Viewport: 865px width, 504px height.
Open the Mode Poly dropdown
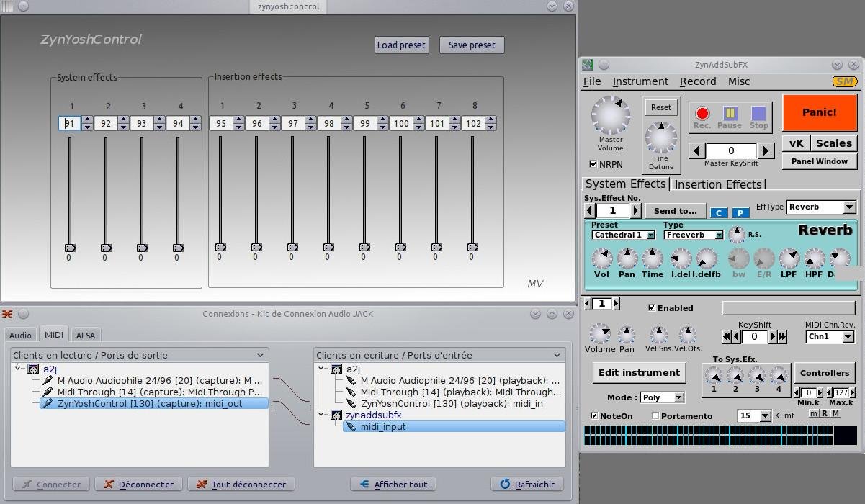pos(662,397)
